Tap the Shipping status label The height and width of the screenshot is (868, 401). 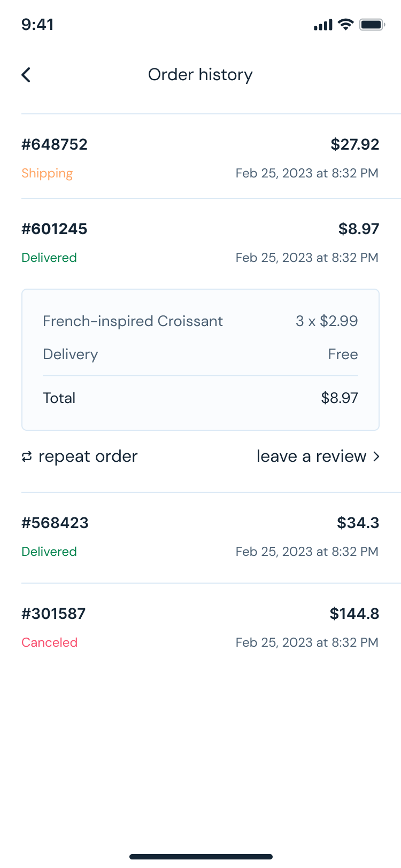pos(47,173)
